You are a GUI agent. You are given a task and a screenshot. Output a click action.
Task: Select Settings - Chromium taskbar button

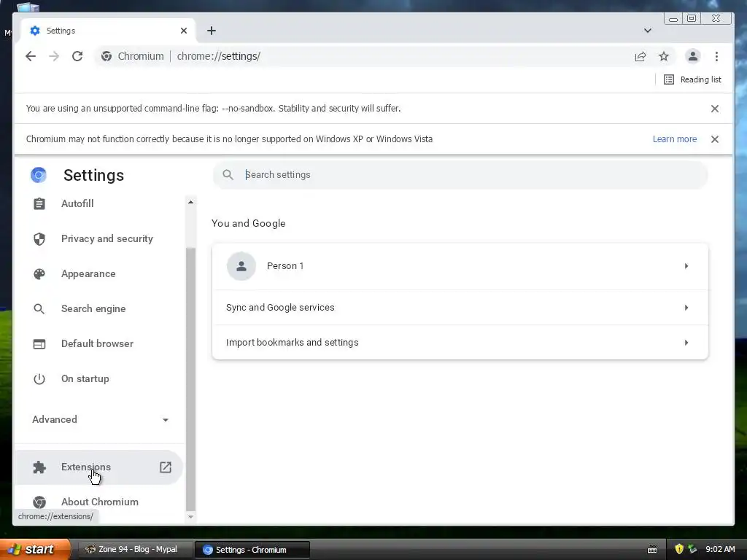(x=252, y=550)
